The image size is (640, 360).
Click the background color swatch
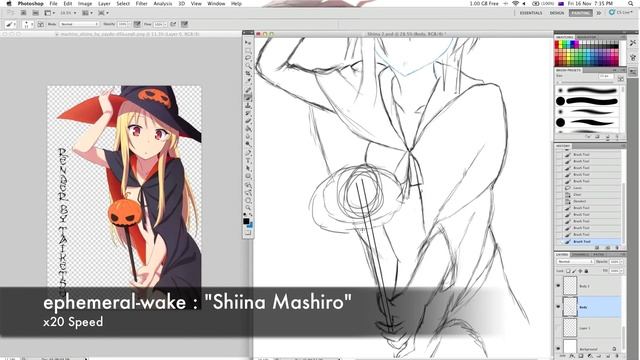tap(250, 225)
